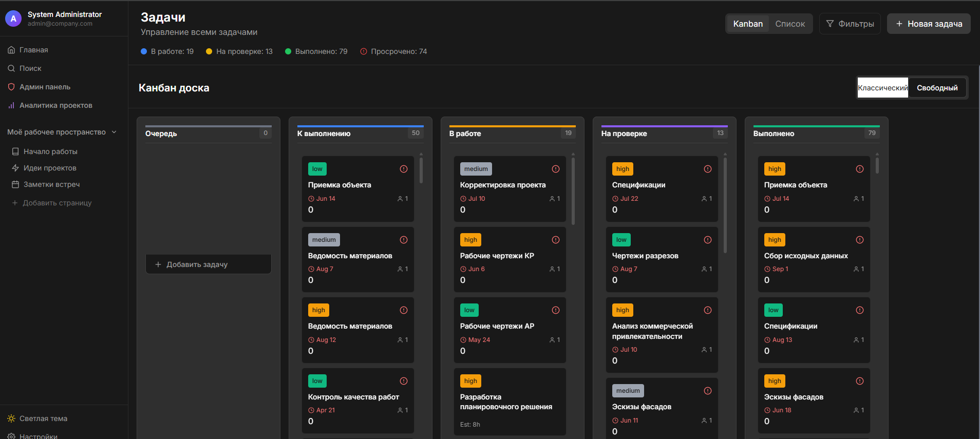Click На проверке column header
The image size is (980, 439).
(x=624, y=133)
